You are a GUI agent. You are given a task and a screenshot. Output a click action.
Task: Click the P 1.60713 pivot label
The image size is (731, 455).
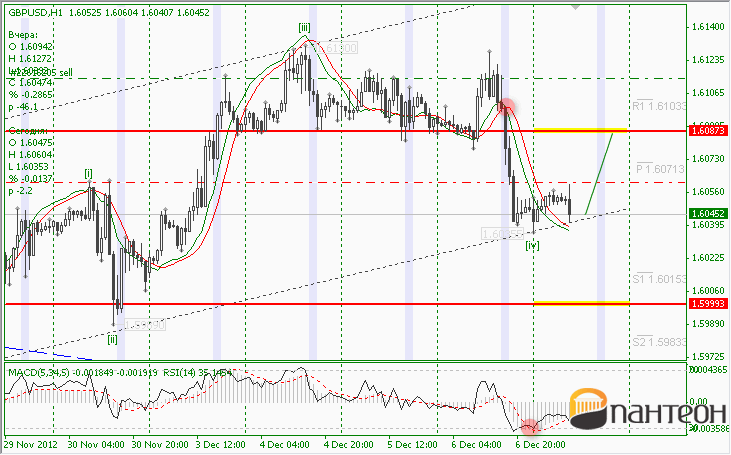click(x=661, y=169)
